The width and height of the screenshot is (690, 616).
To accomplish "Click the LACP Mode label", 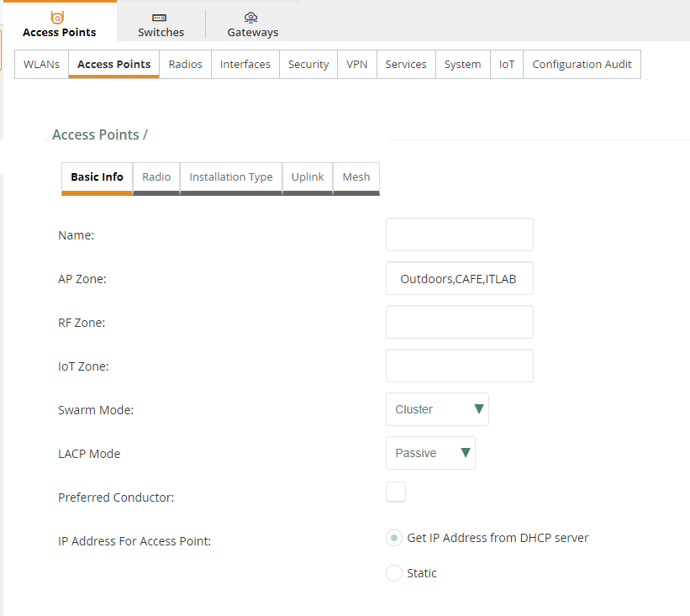I will coord(89,454).
